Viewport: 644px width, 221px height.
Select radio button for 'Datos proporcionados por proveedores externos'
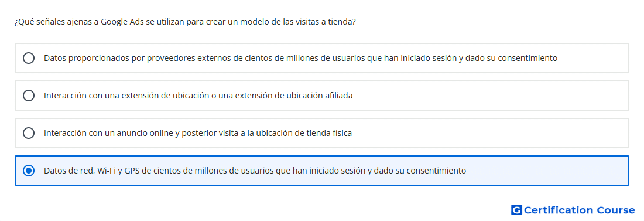pyautogui.click(x=29, y=58)
